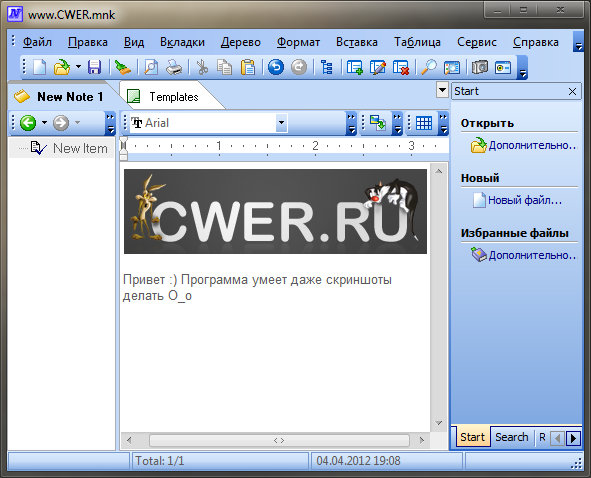Image resolution: width=591 pixels, height=478 pixels.
Task: Expand the table toolbar overflow chevron
Action: [x=444, y=123]
